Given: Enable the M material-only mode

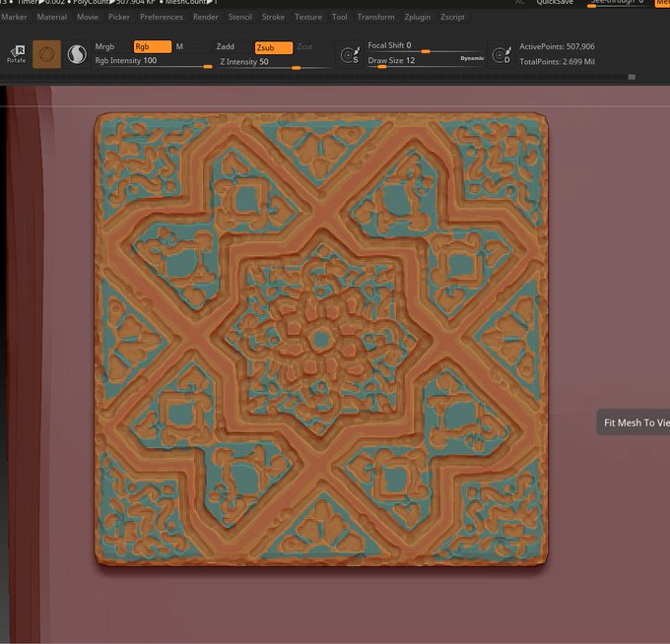Looking at the screenshot, I should click(179, 46).
